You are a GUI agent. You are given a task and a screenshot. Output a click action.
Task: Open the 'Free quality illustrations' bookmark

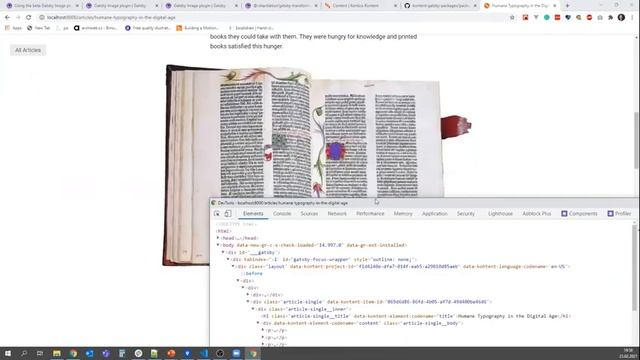[148, 28]
